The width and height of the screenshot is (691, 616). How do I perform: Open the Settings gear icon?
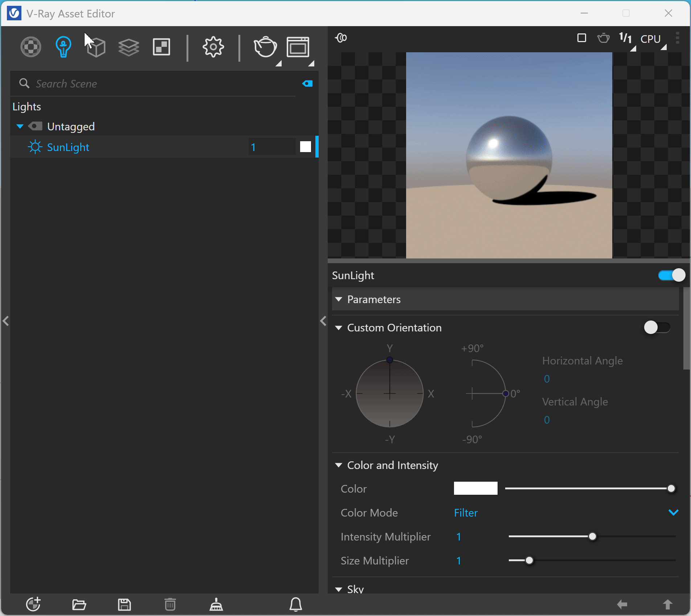pyautogui.click(x=213, y=47)
